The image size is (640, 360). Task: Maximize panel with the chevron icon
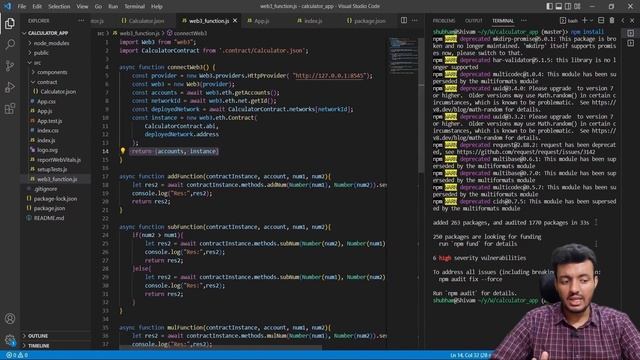pos(623,20)
